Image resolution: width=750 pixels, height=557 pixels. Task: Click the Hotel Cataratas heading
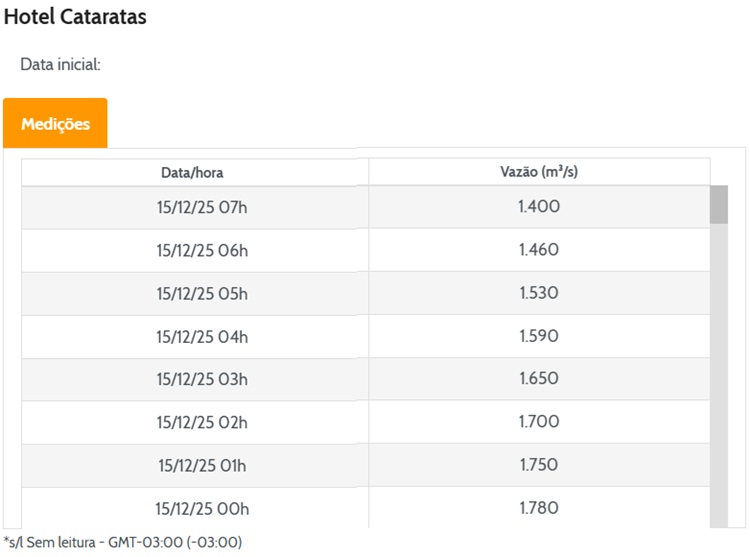click(76, 17)
